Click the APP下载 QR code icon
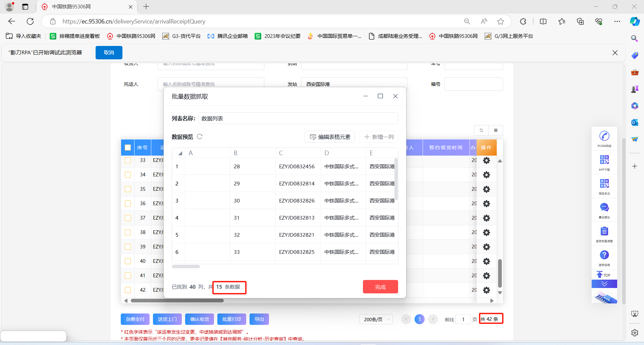644x345 pixels. [x=604, y=160]
